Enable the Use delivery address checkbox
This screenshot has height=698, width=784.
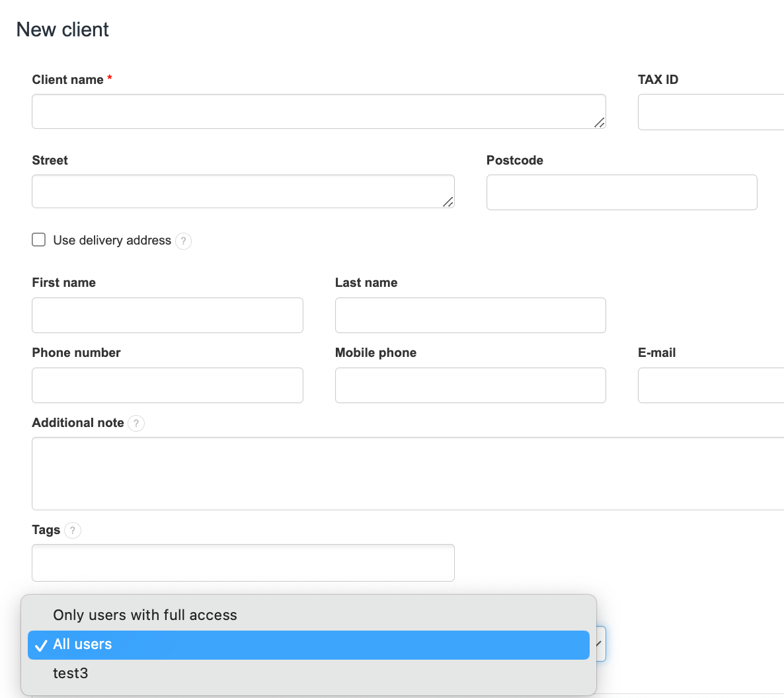point(39,240)
